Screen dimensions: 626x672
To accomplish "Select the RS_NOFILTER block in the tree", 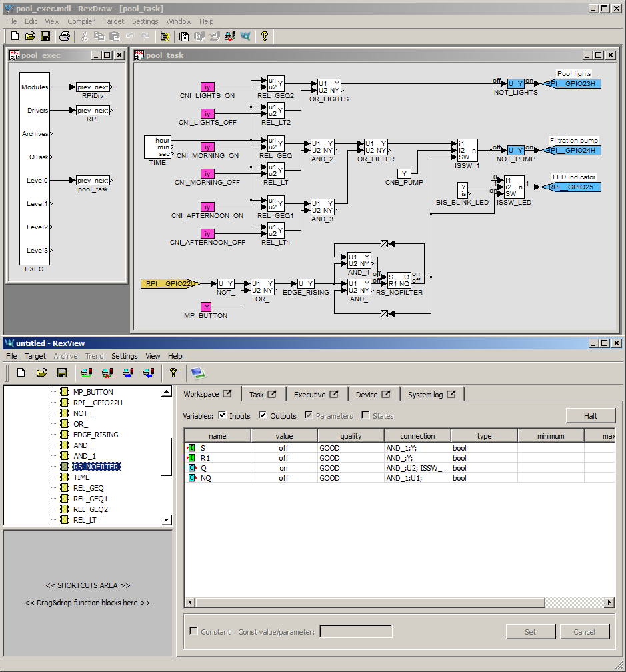I will [96, 467].
